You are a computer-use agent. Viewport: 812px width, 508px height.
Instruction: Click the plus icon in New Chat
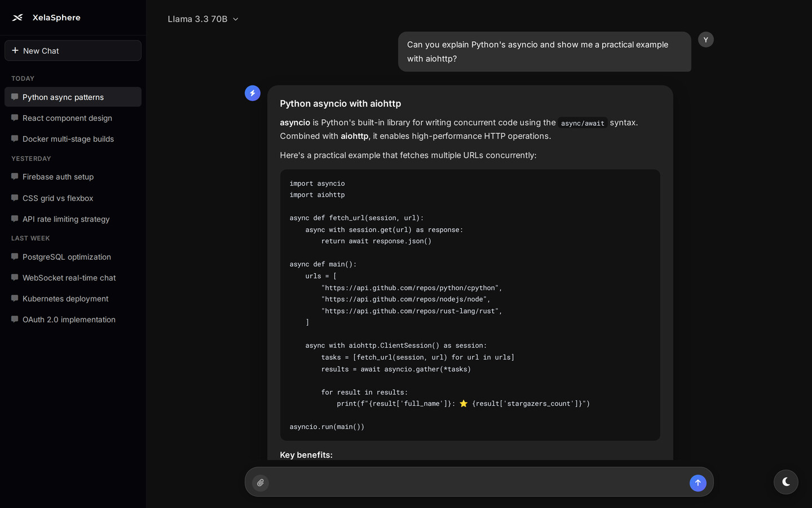click(x=15, y=50)
